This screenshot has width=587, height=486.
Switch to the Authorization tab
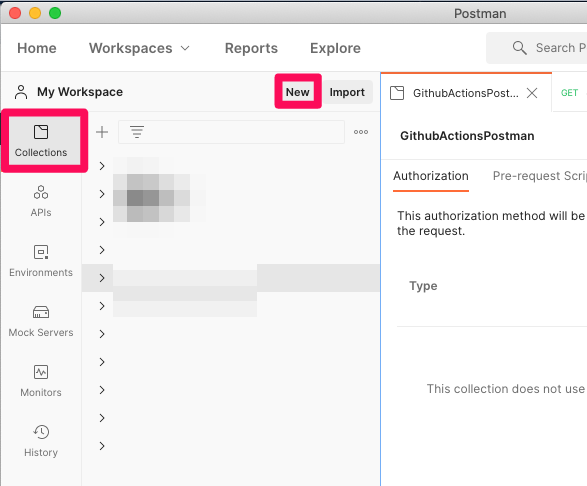pos(431,176)
